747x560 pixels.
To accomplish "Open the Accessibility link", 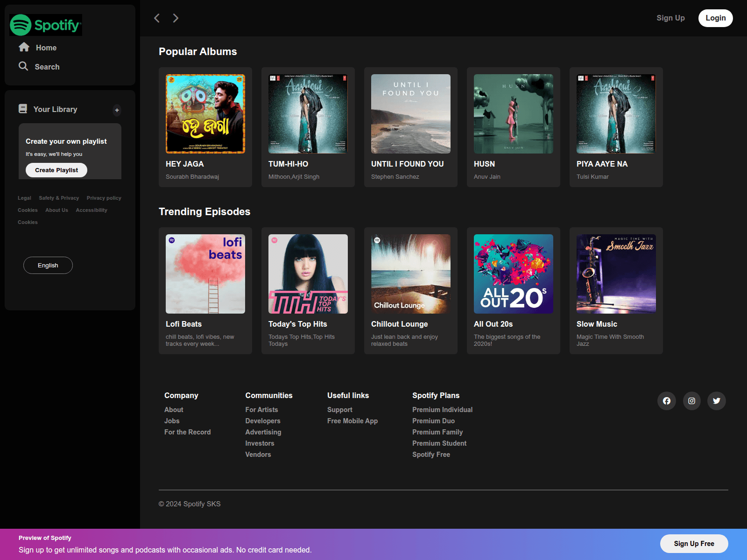I will [x=92, y=210].
